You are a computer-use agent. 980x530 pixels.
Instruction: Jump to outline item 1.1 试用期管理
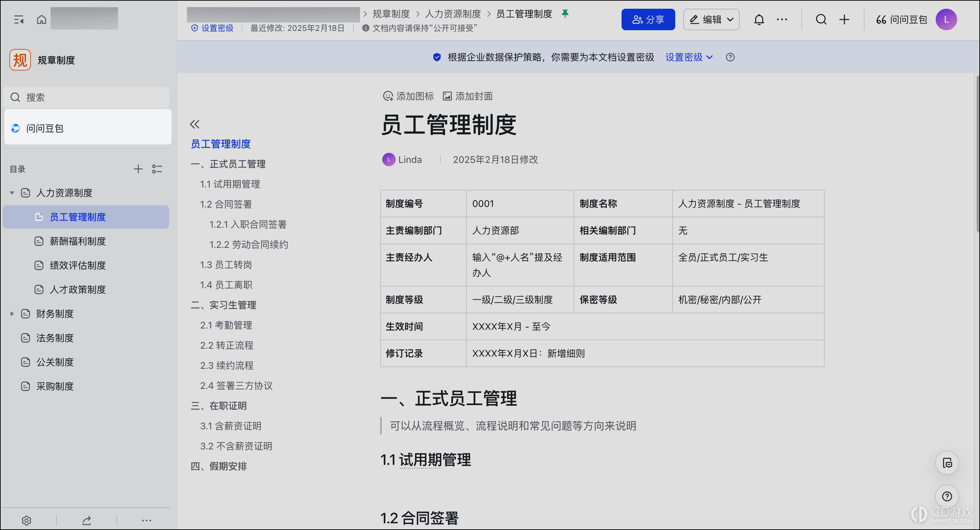coord(230,184)
